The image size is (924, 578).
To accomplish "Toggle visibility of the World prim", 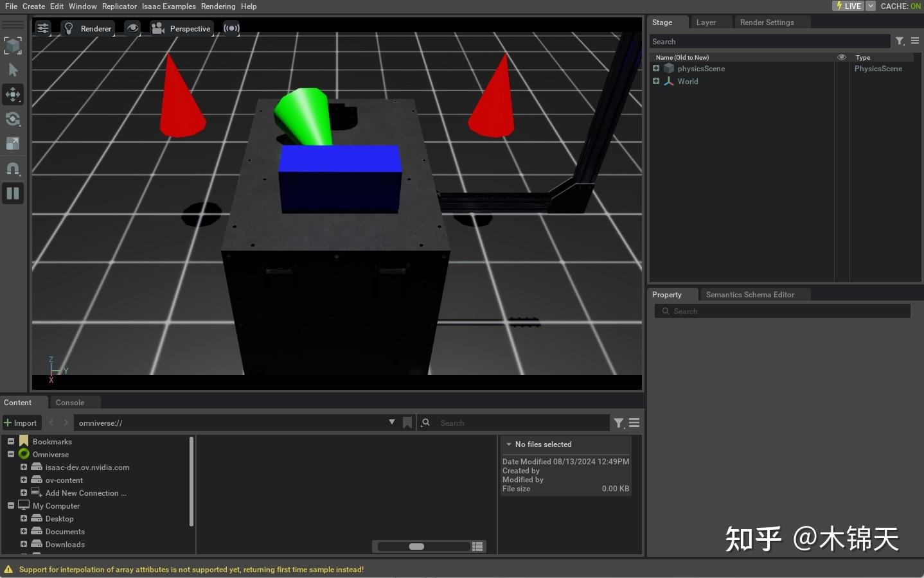I will pyautogui.click(x=841, y=81).
